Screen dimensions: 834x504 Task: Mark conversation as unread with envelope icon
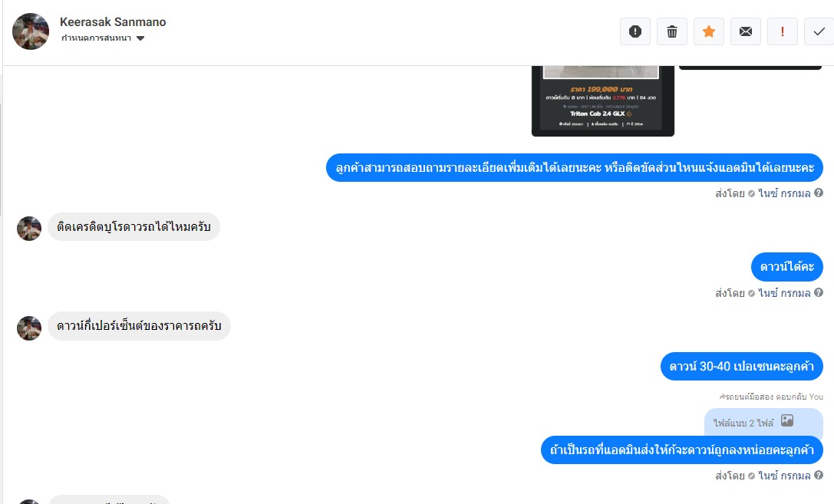point(746,31)
